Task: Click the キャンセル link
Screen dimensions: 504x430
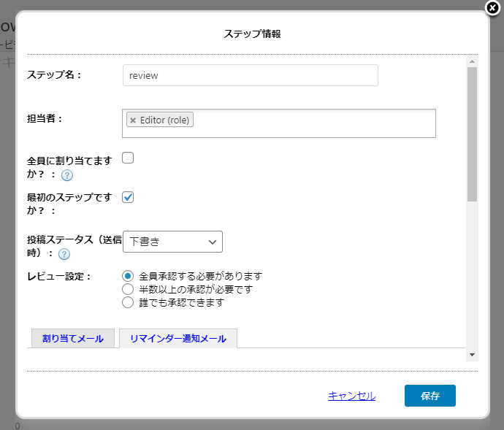Action: [351, 396]
